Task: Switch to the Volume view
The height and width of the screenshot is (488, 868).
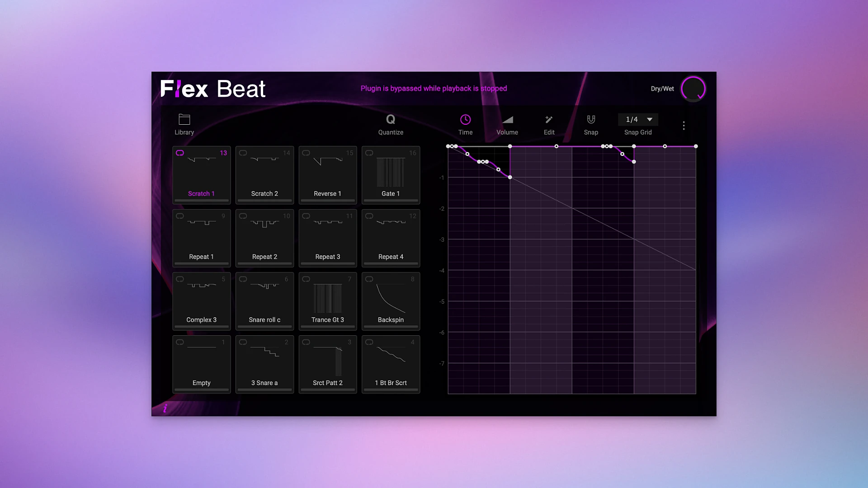Action: 507,126
